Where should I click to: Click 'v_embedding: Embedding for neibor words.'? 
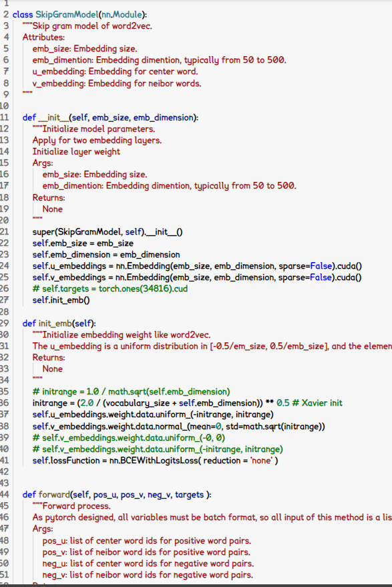(x=117, y=83)
